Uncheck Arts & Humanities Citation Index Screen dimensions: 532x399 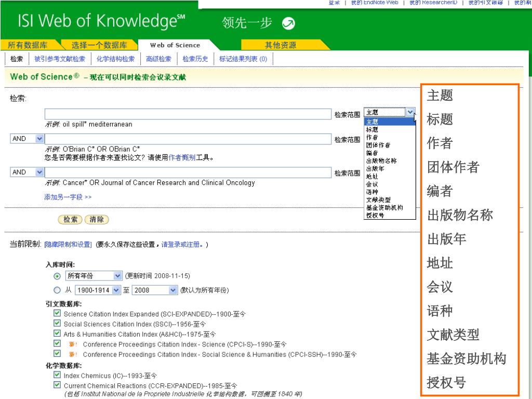pos(57,334)
